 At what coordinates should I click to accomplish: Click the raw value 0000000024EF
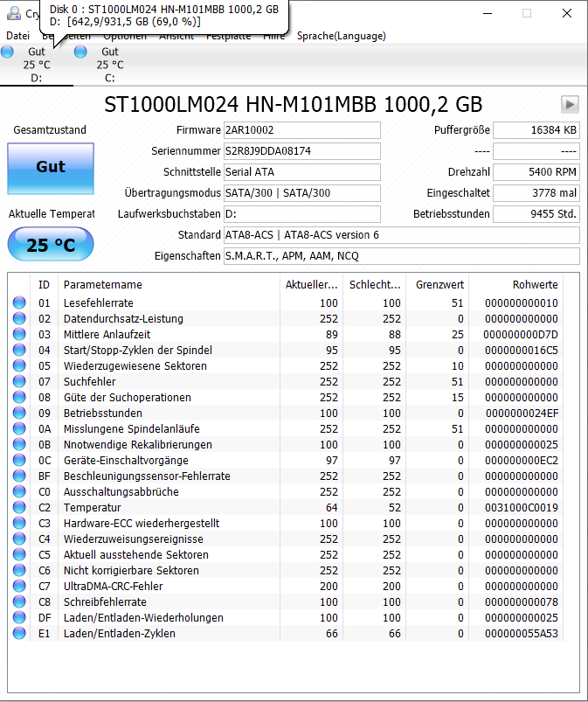(x=522, y=413)
